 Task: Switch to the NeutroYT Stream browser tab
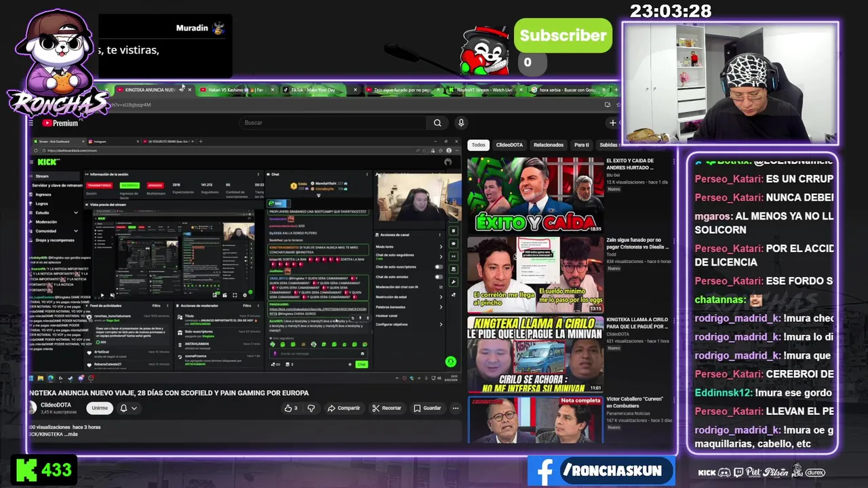coord(484,89)
